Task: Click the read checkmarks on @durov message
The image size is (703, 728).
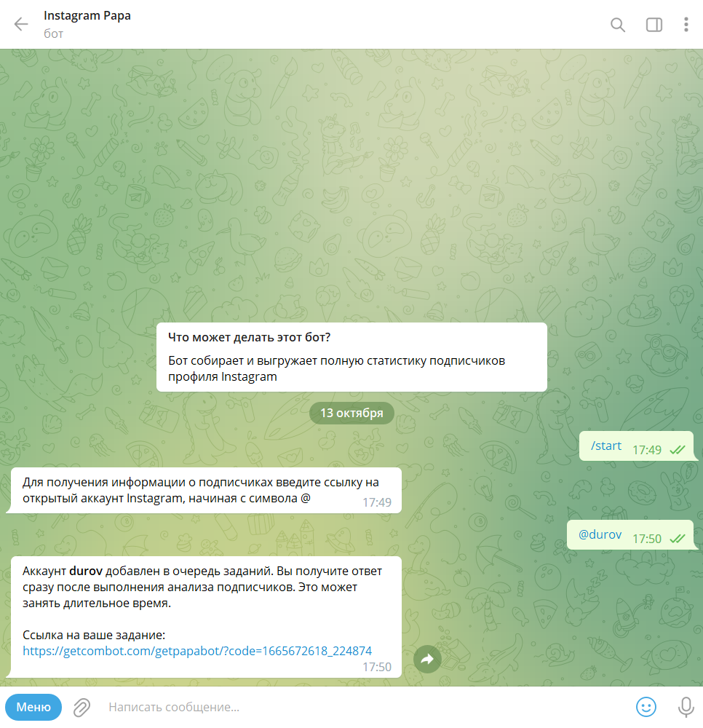Action: (x=678, y=539)
